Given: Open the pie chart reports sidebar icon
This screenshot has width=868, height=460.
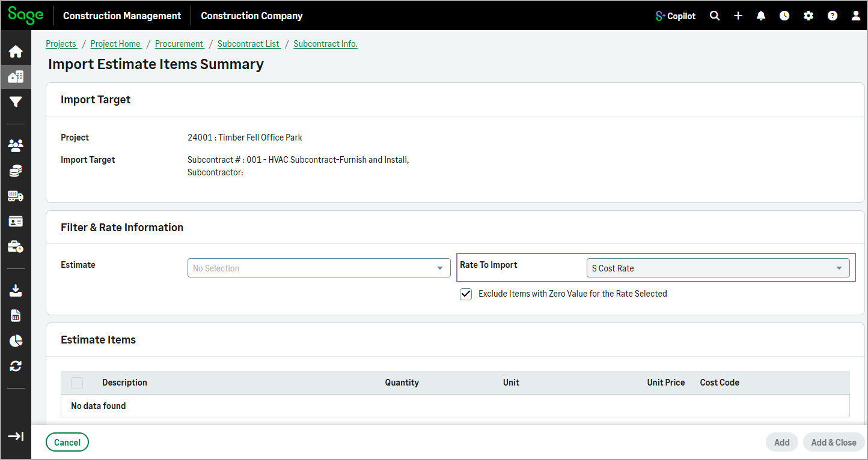Looking at the screenshot, I should coord(16,341).
